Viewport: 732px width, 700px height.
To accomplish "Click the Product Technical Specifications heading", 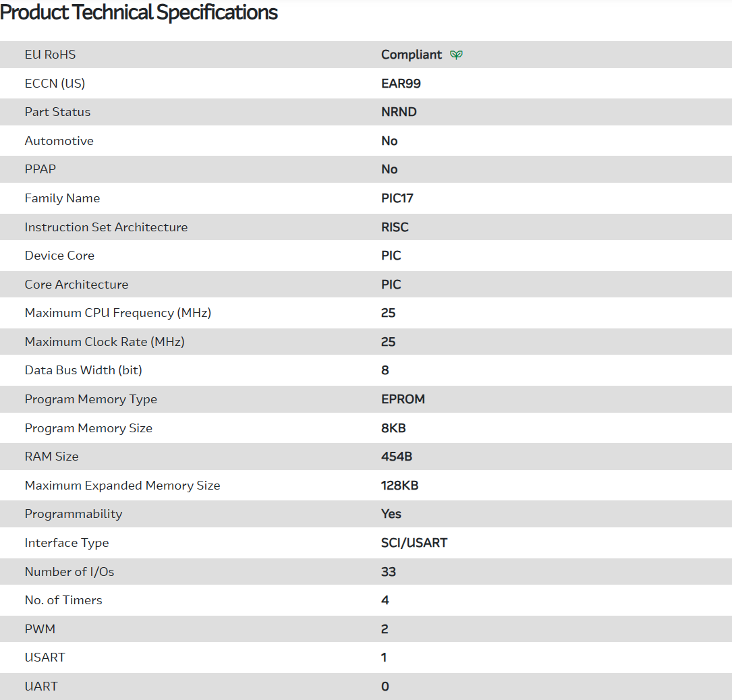I will (139, 12).
